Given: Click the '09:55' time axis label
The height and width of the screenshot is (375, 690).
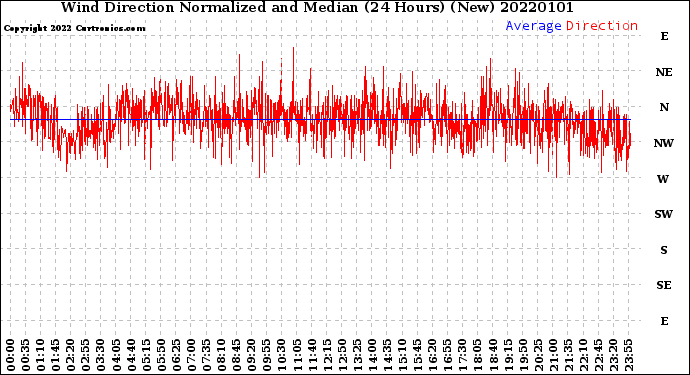Looking at the screenshot, I should [x=267, y=355].
